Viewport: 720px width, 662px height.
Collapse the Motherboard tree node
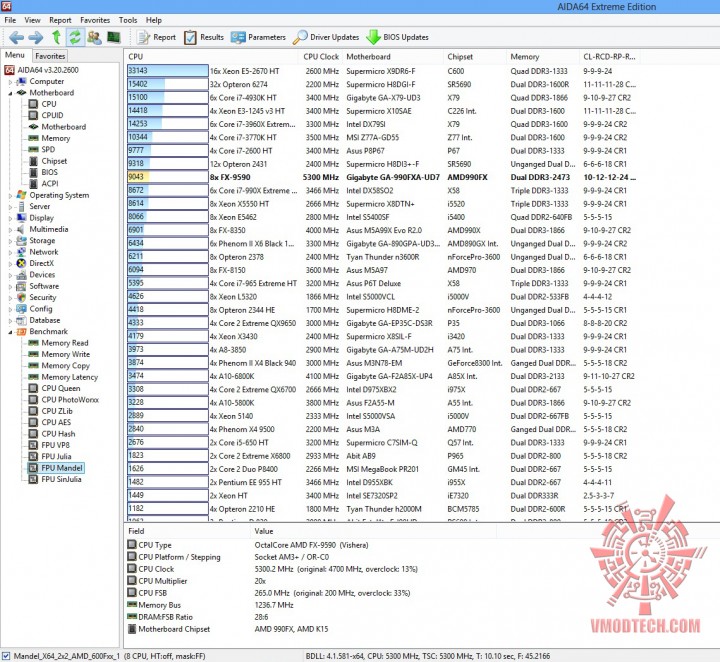11,93
